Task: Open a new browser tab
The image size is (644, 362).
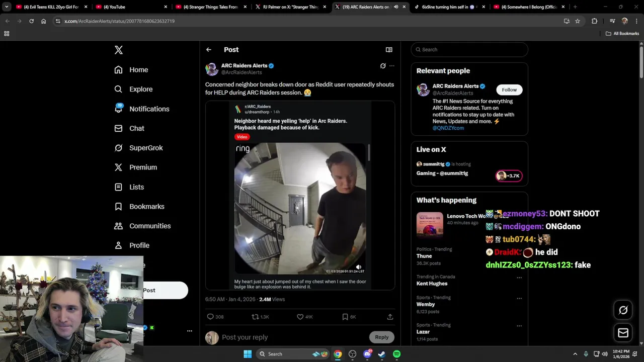Action: [575, 7]
